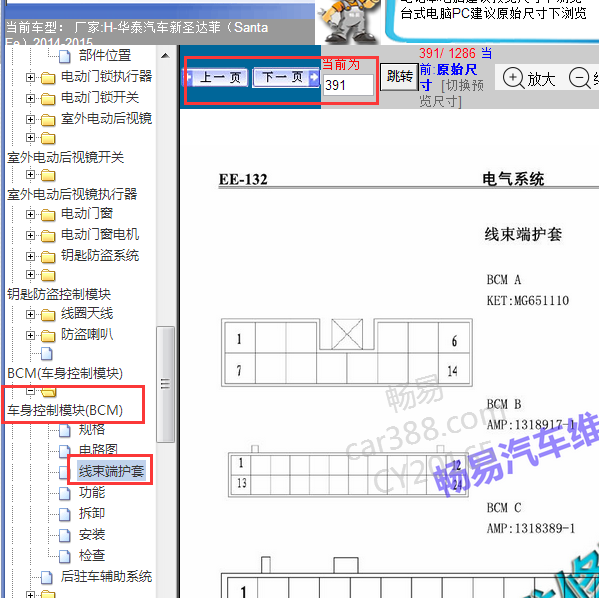Open the 安装 page

[x=92, y=534]
